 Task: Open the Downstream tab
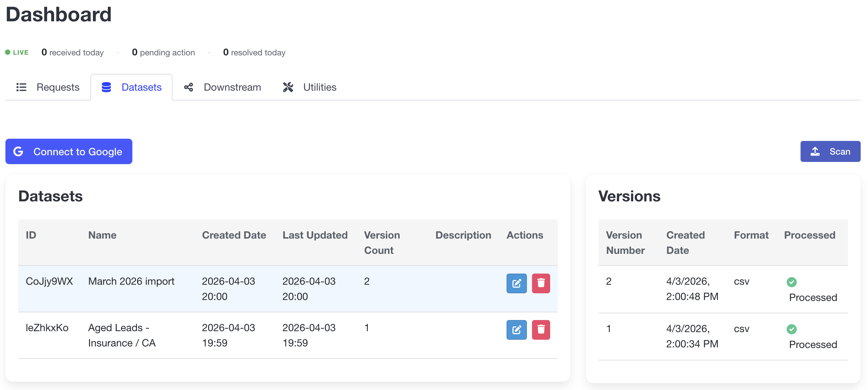tap(232, 87)
